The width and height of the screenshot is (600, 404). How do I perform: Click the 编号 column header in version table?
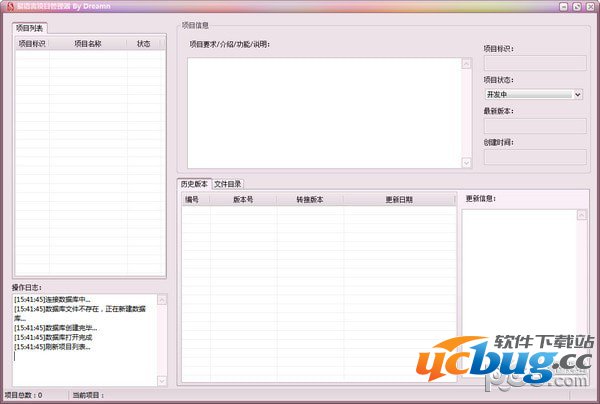pos(192,199)
